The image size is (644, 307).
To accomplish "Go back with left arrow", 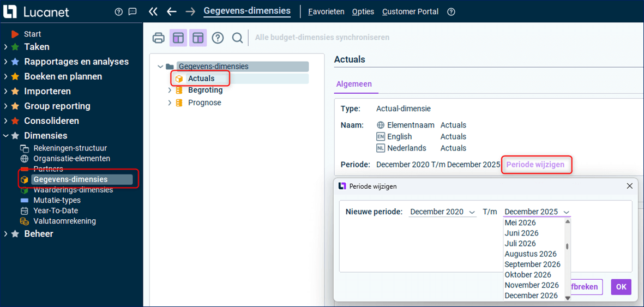I will 172,12.
